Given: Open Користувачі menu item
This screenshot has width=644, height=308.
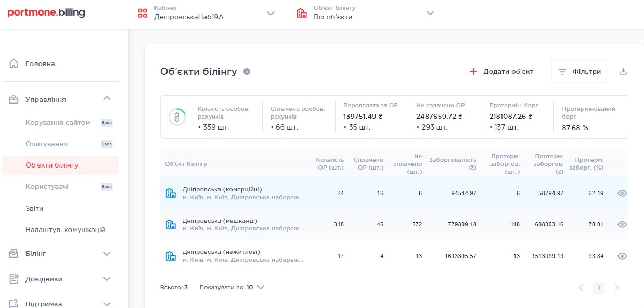Looking at the screenshot, I should [x=47, y=187].
